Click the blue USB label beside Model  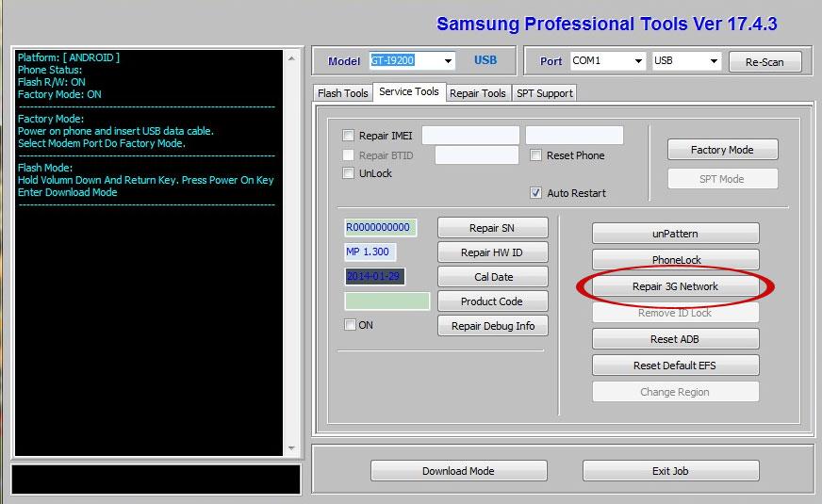[x=485, y=60]
